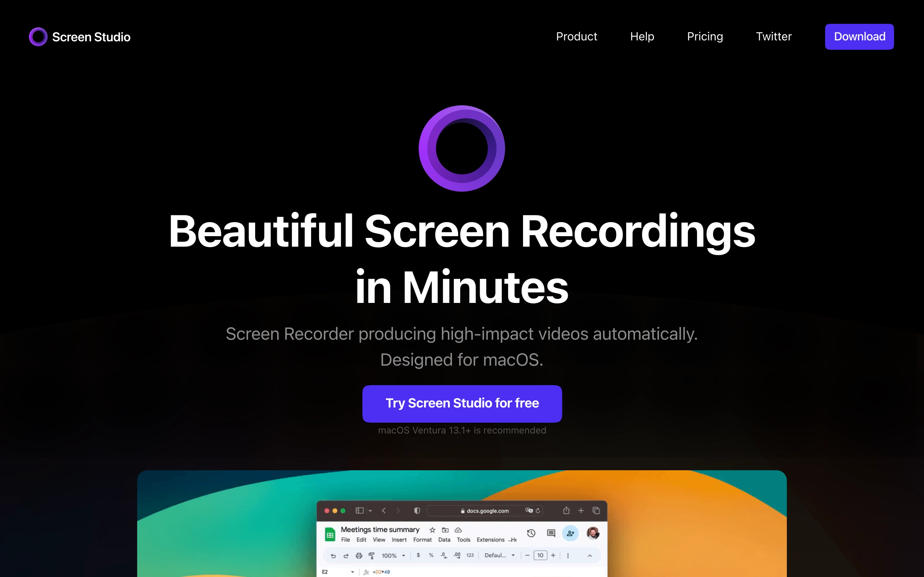Open the Data menu in Google Sheets
The height and width of the screenshot is (577, 924).
pos(444,539)
